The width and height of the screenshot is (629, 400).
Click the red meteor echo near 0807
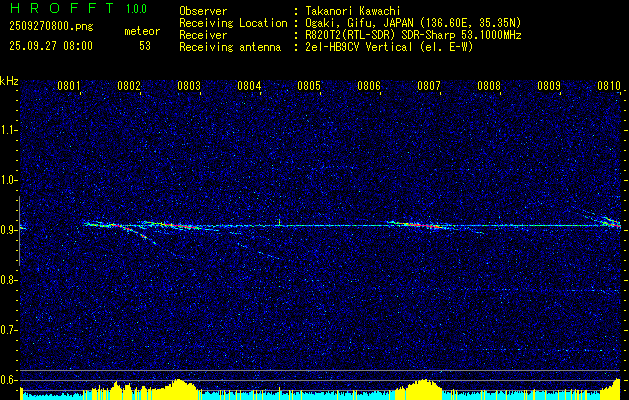click(x=417, y=225)
